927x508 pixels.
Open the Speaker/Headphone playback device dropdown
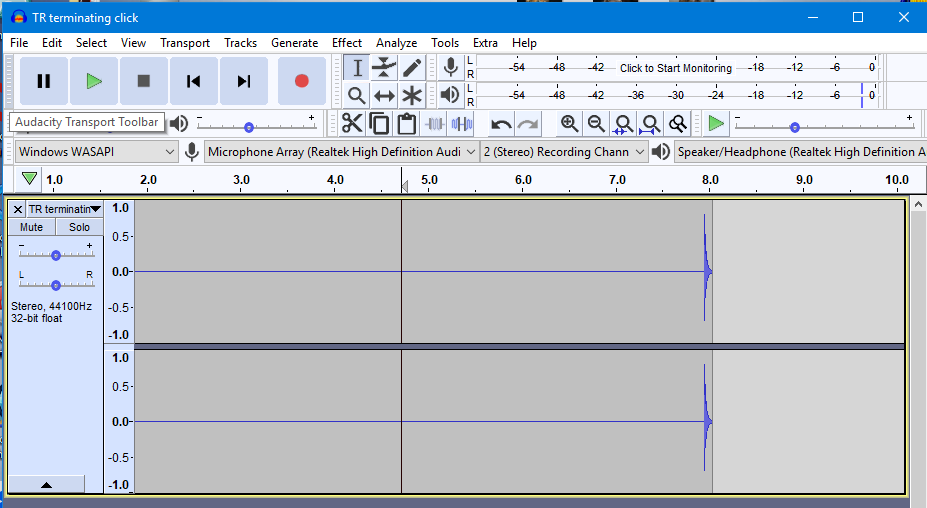[x=800, y=152]
